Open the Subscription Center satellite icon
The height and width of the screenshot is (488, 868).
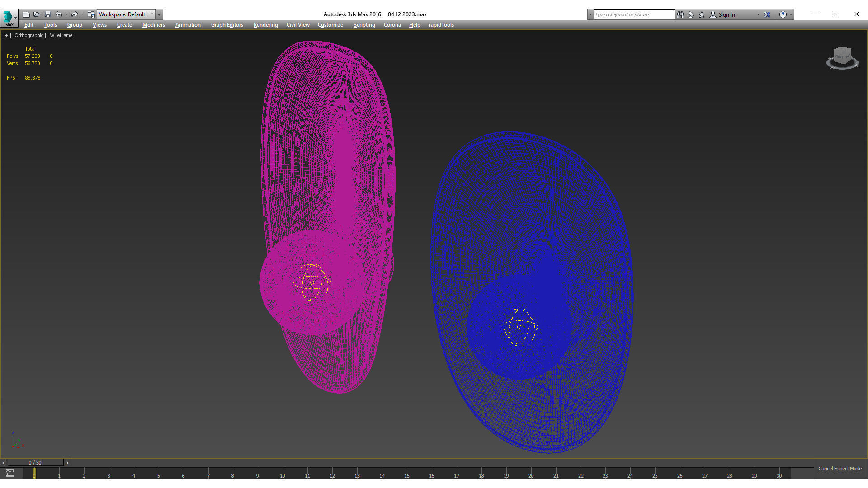(x=691, y=14)
